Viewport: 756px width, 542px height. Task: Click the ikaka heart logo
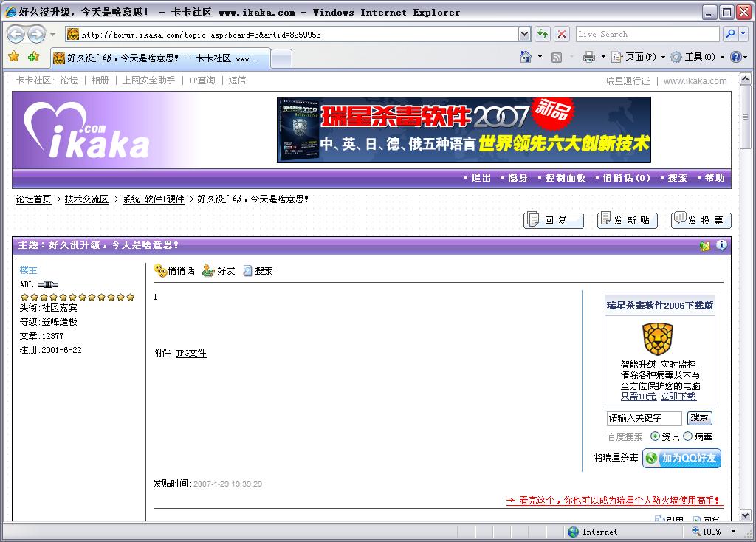(87, 130)
